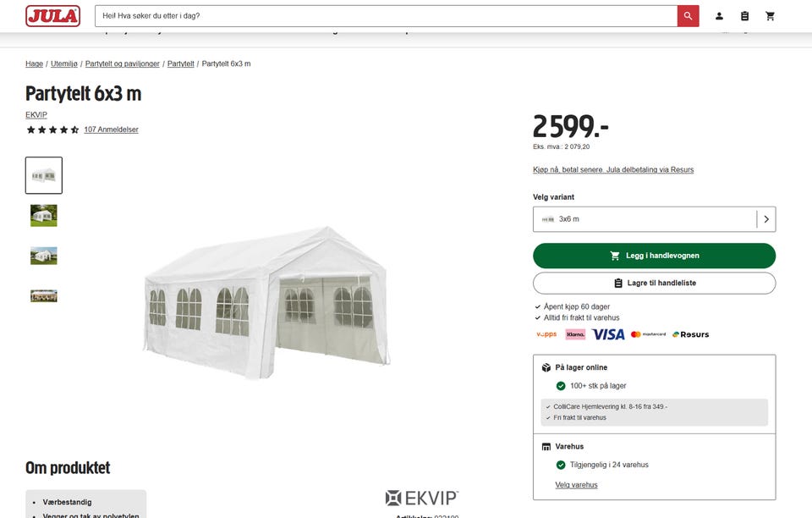Click Lagre til handleliste button
Viewport: 812px width, 518px height.
pos(654,284)
